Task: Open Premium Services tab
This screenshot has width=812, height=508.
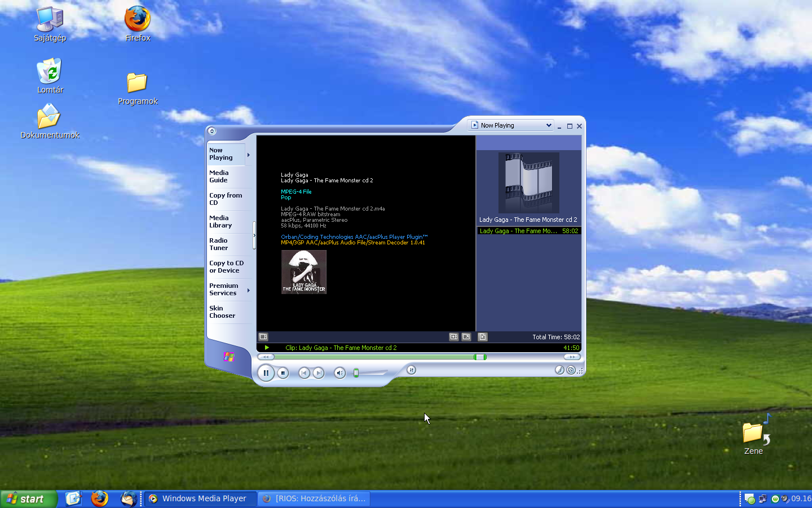Action: click(x=226, y=290)
